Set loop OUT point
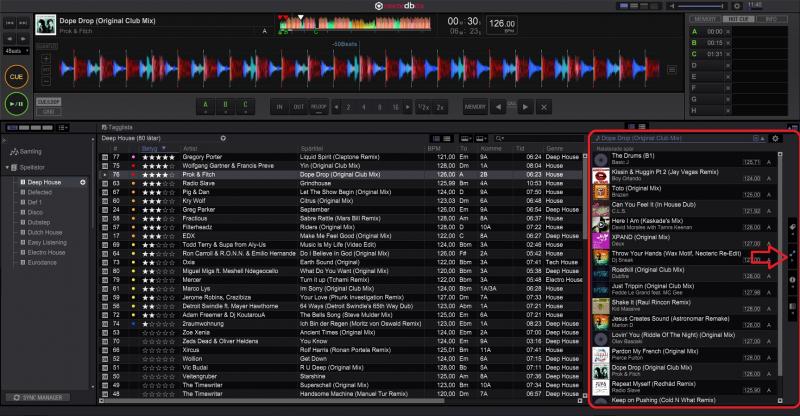 pos(299,107)
